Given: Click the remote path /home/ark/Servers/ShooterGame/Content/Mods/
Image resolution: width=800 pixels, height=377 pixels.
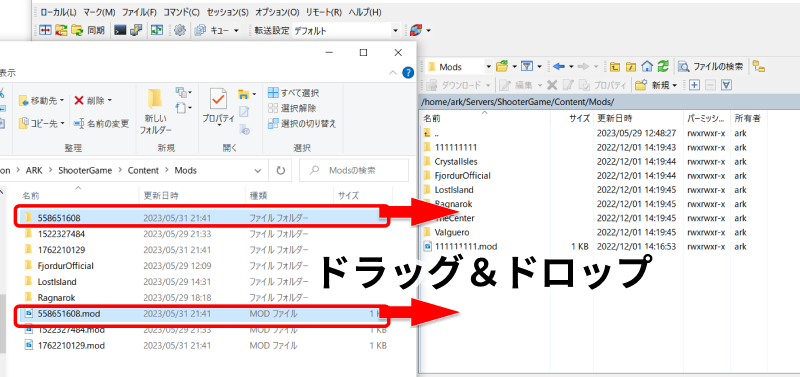Looking at the screenshot, I should [517, 101].
